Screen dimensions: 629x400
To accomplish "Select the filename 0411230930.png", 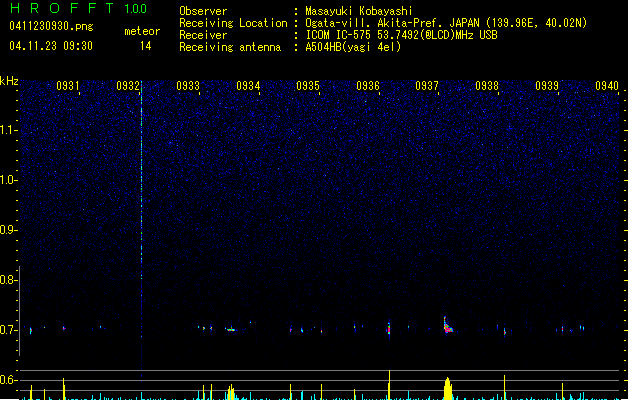I will tap(51, 26).
